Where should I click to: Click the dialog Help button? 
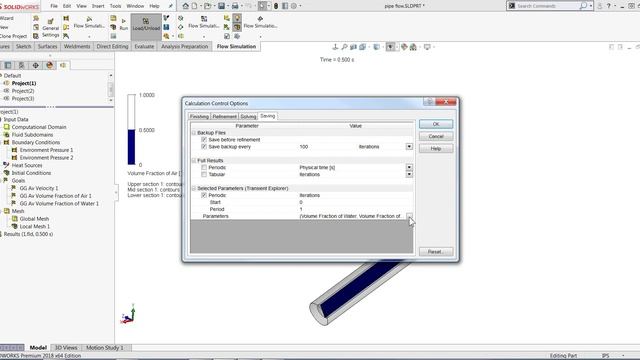[436, 149]
